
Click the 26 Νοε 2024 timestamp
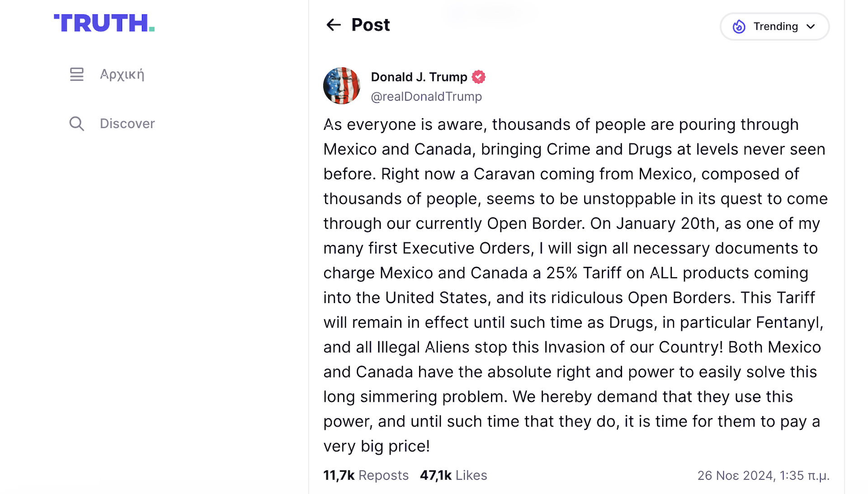point(763,475)
